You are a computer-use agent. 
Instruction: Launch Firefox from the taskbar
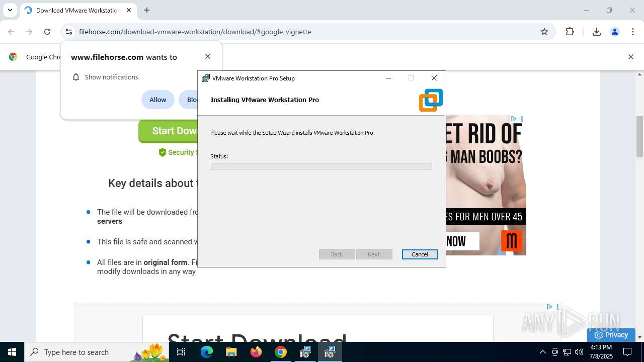coord(256,352)
